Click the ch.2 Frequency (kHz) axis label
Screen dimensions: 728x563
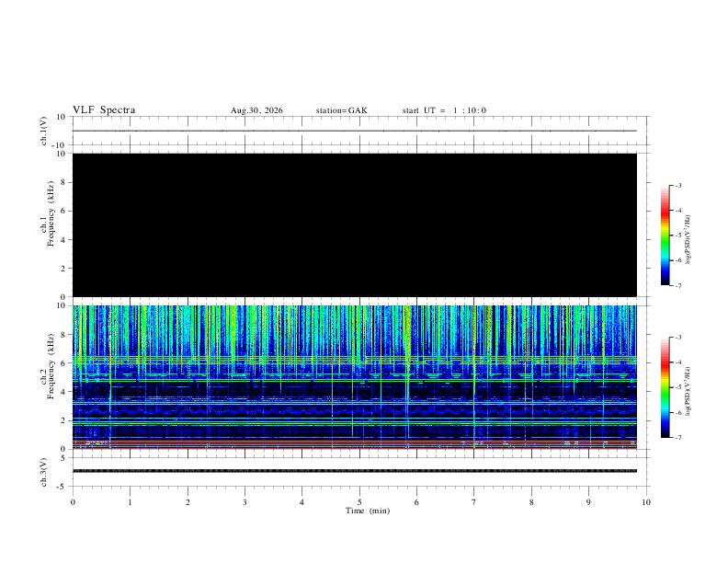(47, 366)
